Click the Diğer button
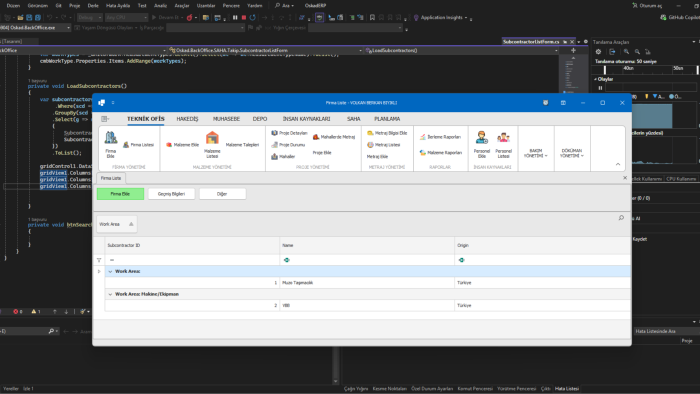The width and height of the screenshot is (700, 394). [222, 194]
